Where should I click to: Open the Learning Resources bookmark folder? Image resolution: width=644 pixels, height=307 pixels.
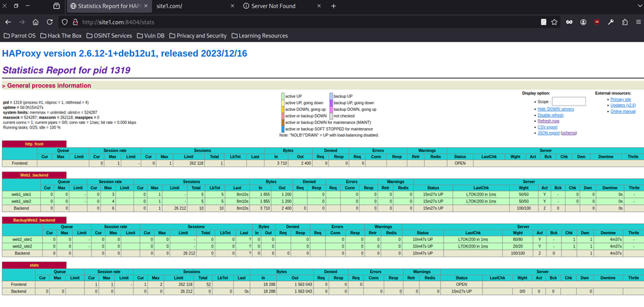(259, 35)
